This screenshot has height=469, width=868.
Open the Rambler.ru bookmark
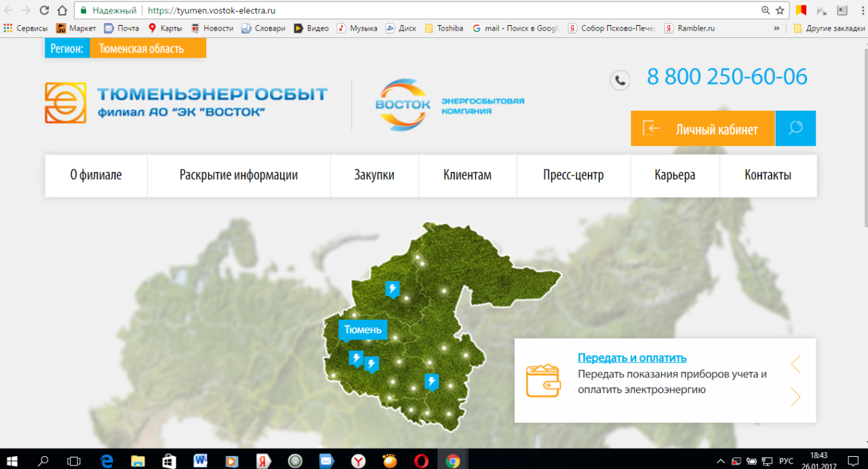690,29
